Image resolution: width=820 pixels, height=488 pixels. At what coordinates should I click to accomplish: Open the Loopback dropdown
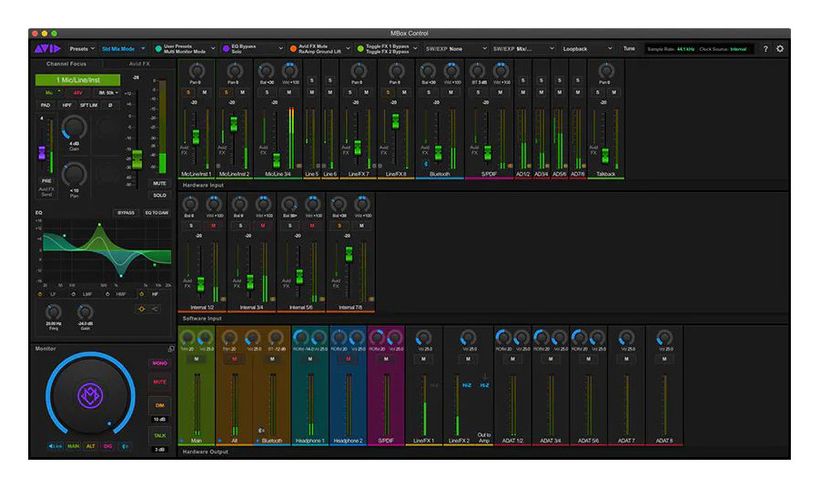point(587,49)
